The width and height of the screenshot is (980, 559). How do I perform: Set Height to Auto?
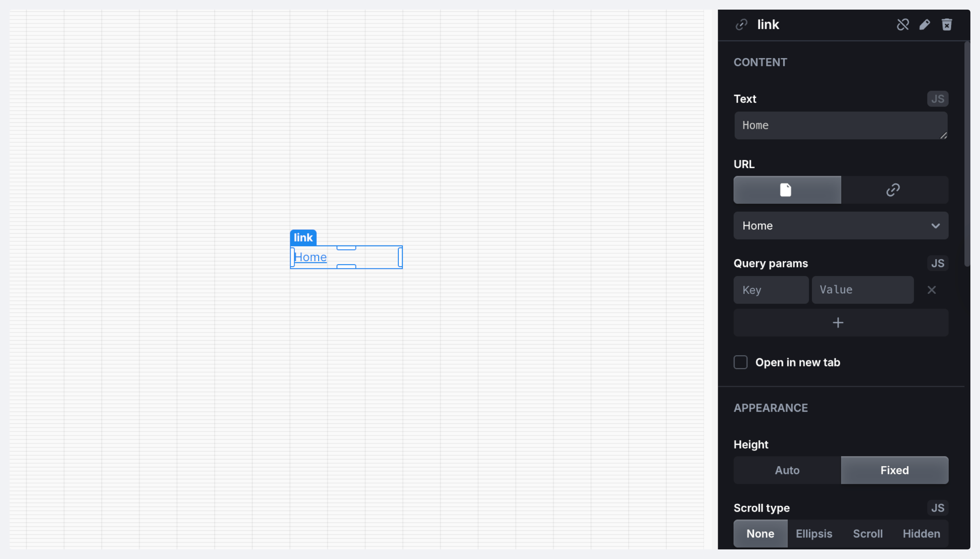[787, 471]
